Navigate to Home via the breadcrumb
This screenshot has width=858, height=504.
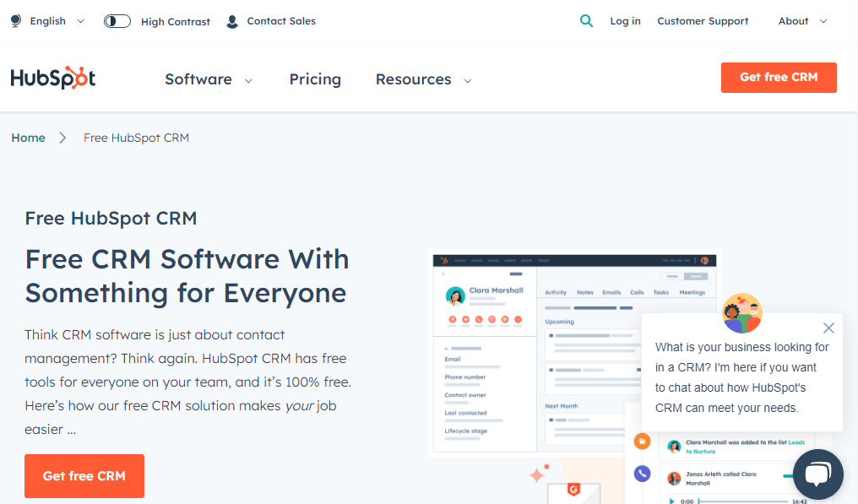click(x=28, y=137)
